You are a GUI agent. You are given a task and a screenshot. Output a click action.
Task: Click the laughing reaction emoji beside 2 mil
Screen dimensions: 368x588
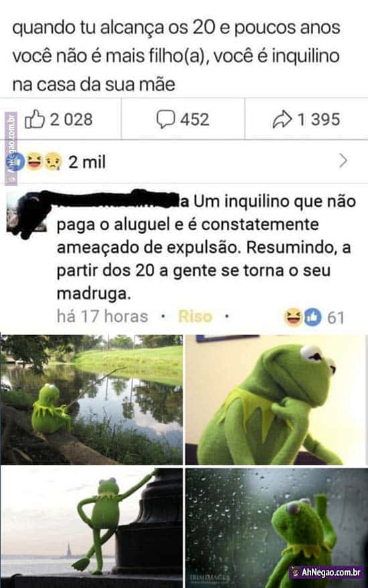pos(35,162)
